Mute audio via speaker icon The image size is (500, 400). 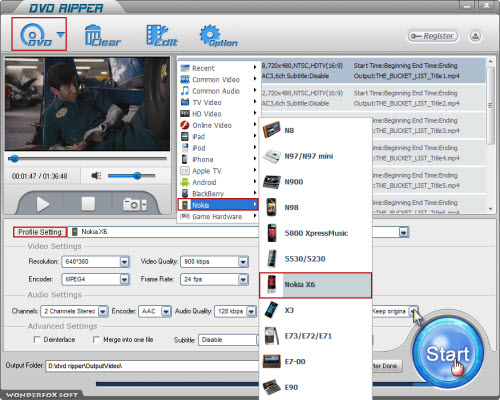pos(96,175)
